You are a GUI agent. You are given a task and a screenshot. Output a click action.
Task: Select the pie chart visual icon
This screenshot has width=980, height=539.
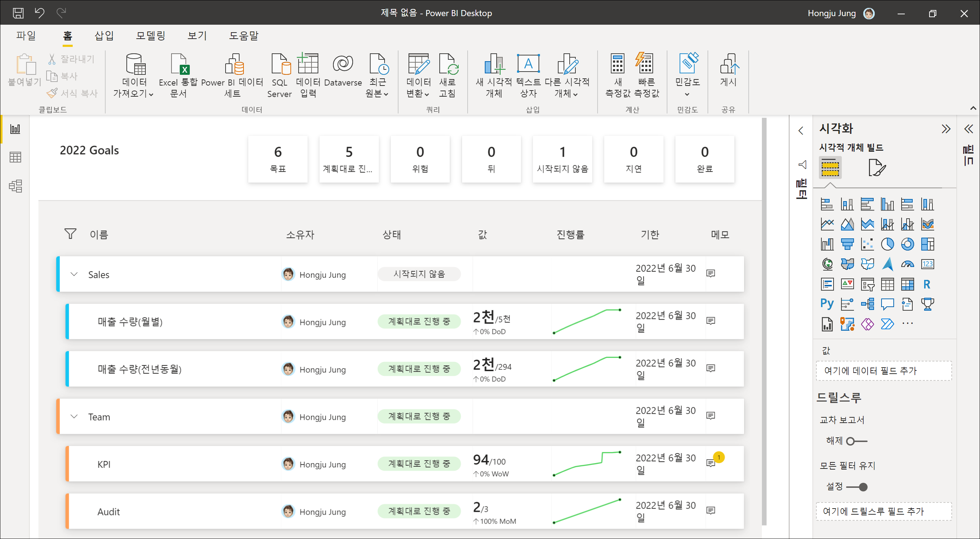887,244
